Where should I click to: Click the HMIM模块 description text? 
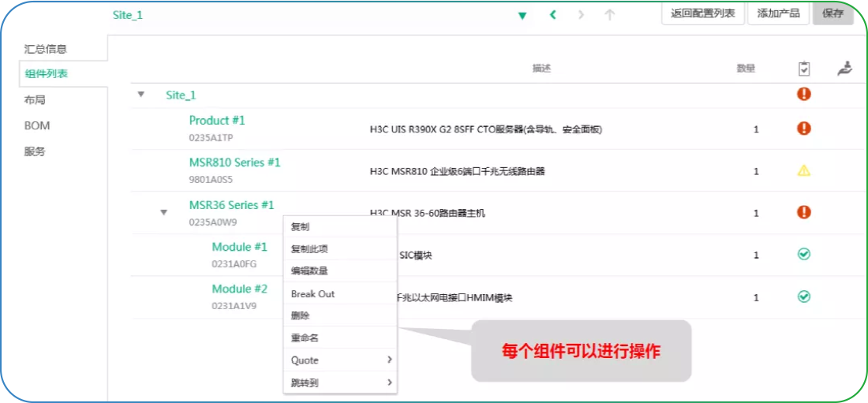coord(455,298)
